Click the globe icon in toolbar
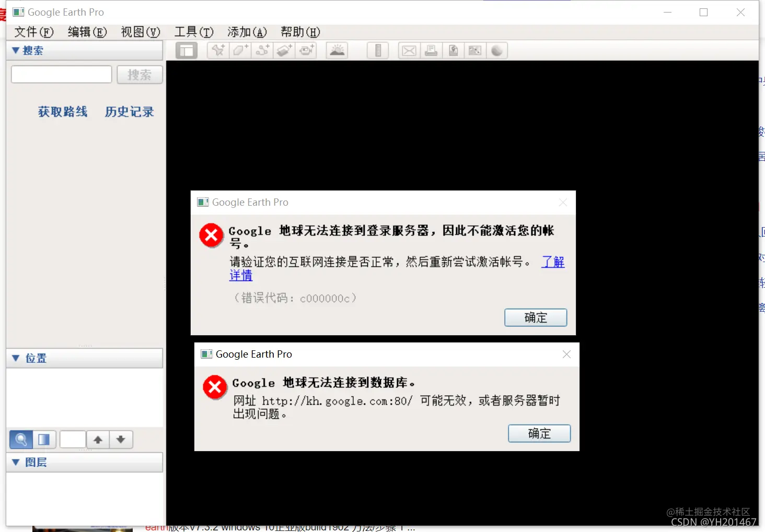 pos(497,51)
